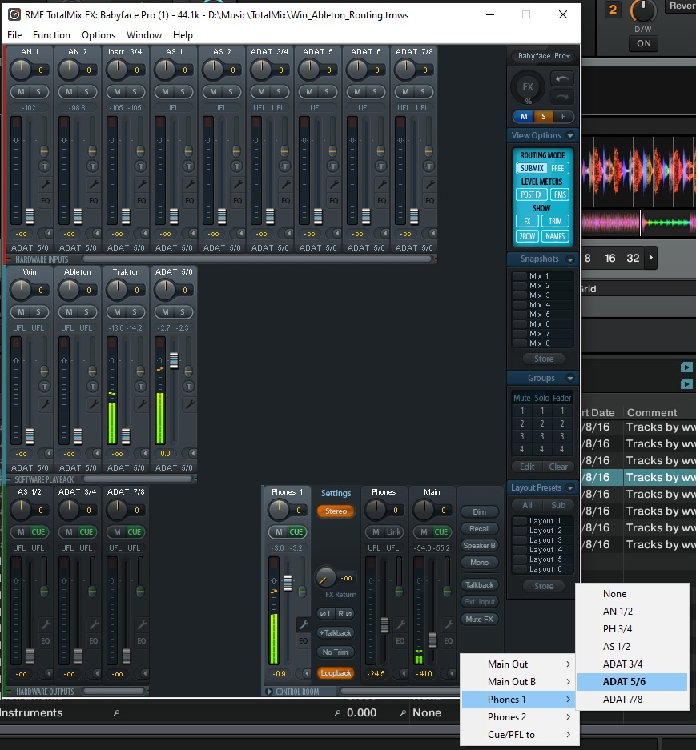700x750 pixels.
Task: Click magnifier icon next to Instruments in Traktor
Action: (116, 712)
